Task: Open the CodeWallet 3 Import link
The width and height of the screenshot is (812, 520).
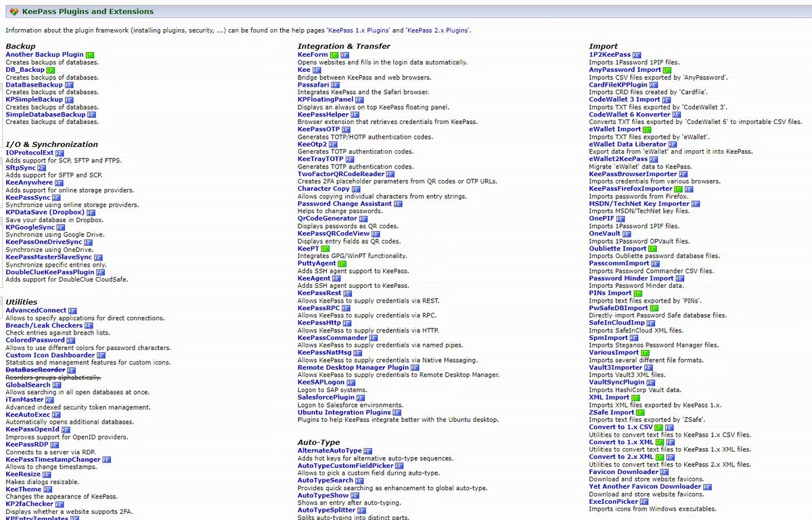Action: (625, 100)
